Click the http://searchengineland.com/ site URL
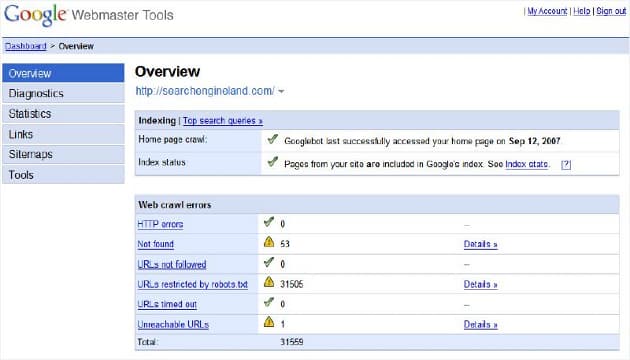 click(x=205, y=91)
